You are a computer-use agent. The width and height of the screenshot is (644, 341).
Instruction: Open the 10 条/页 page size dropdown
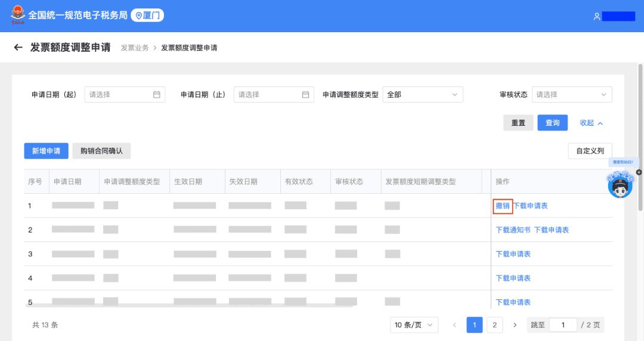(414, 325)
